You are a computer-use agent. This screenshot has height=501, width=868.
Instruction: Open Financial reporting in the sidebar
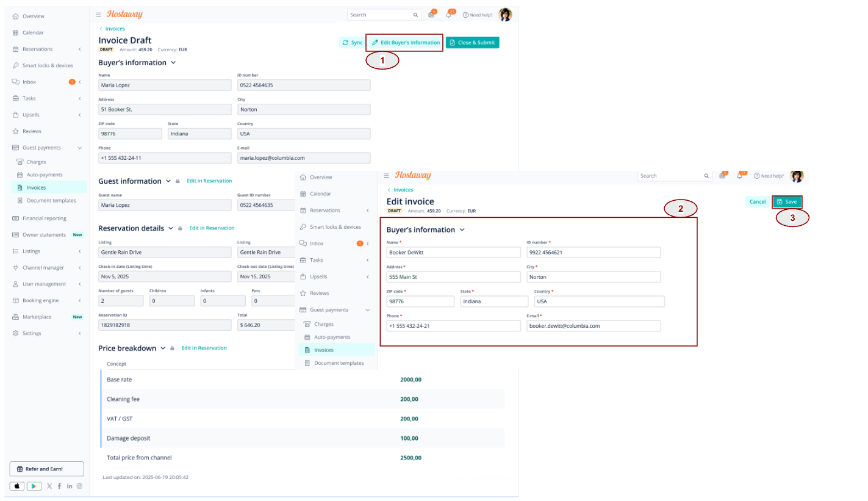pyautogui.click(x=44, y=218)
